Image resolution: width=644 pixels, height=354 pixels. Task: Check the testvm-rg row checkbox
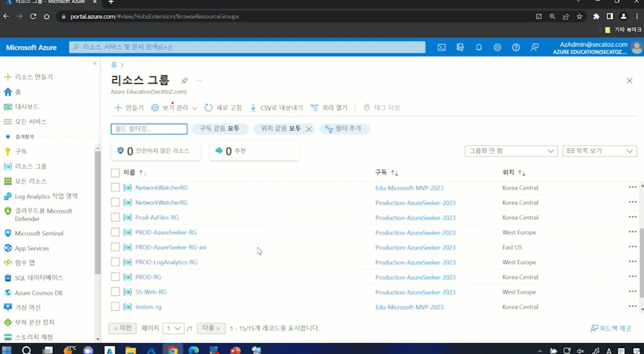coord(115,307)
